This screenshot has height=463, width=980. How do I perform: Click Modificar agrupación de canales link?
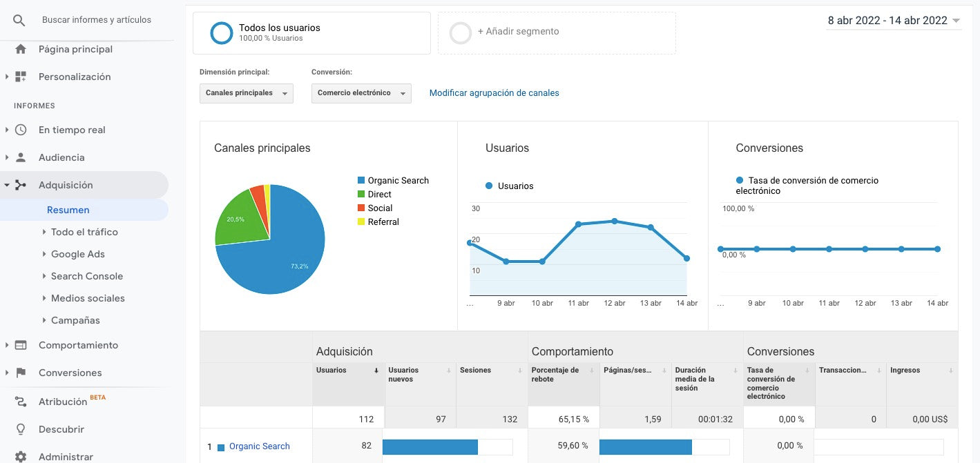click(494, 93)
